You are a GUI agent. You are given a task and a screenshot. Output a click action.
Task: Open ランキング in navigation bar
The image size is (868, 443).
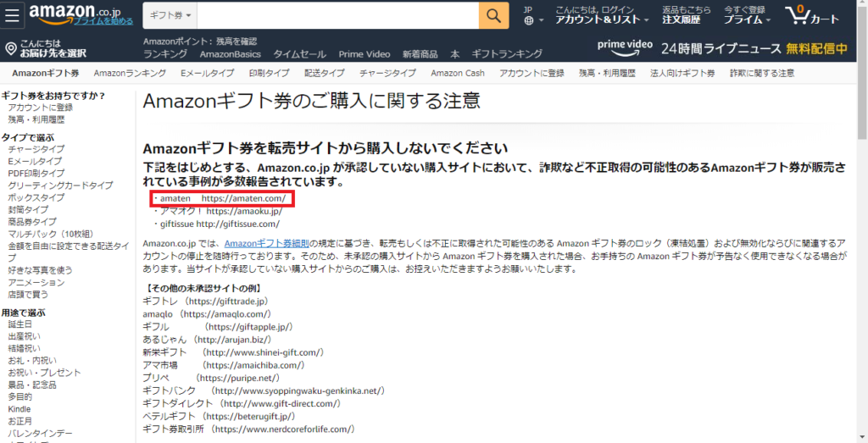coord(165,54)
